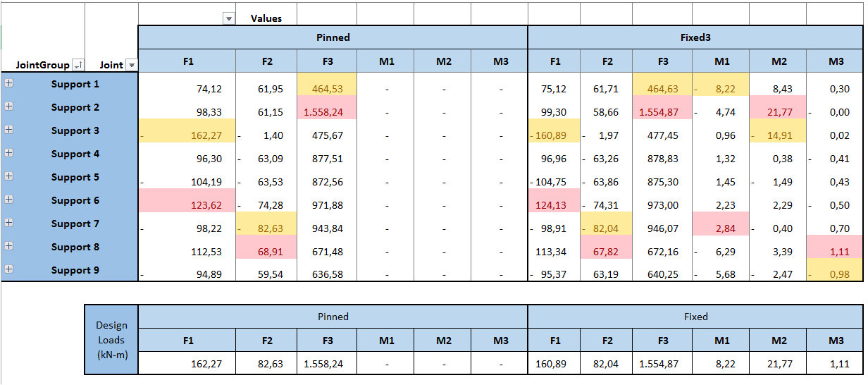
Task: Open the Joint field filter dropdown
Action: coord(130,65)
